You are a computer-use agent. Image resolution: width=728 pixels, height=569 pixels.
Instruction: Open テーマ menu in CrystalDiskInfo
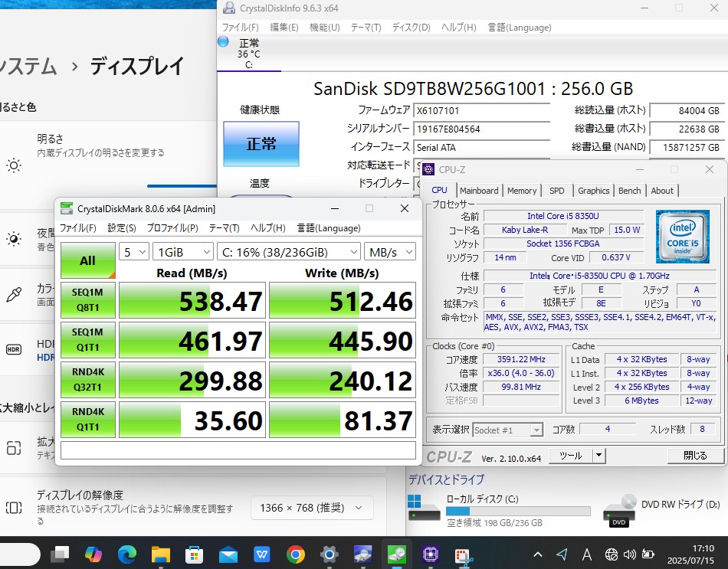[366, 28]
